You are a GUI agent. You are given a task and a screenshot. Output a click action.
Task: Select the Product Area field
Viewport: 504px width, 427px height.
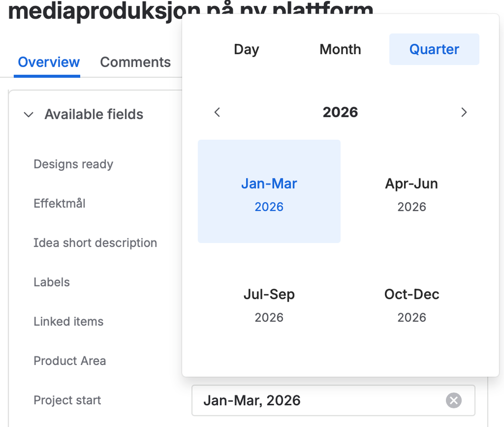click(70, 361)
